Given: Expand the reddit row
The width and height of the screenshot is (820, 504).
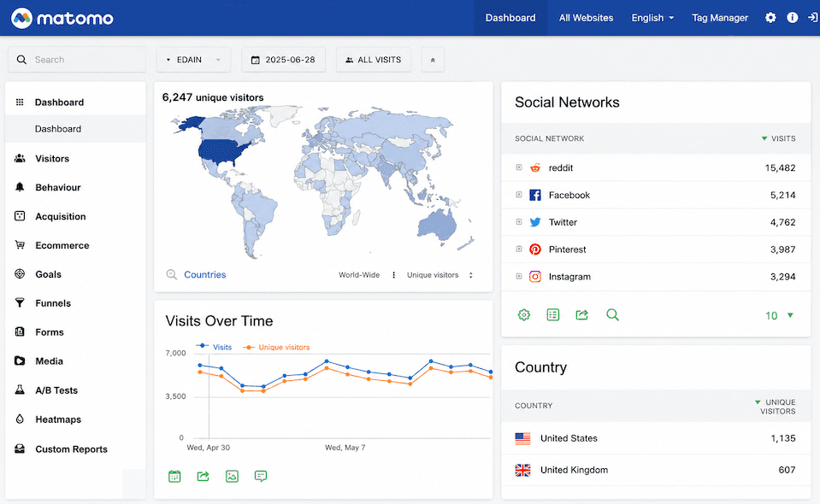Looking at the screenshot, I should click(x=519, y=167).
